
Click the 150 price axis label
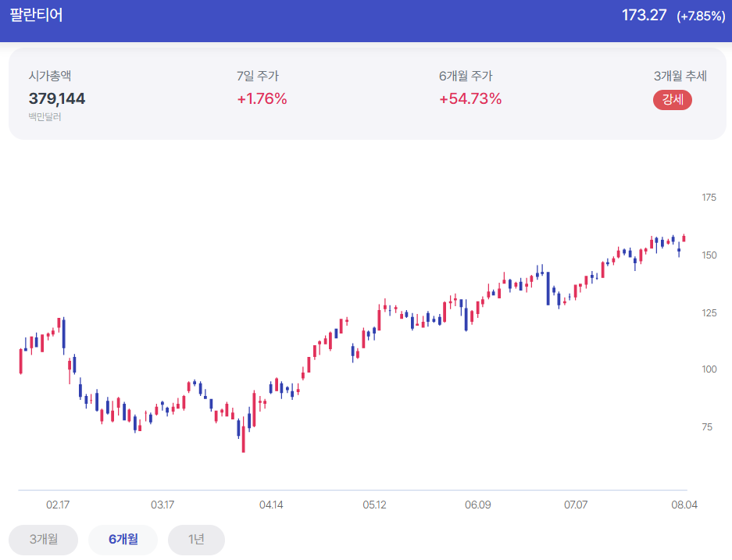(x=709, y=255)
